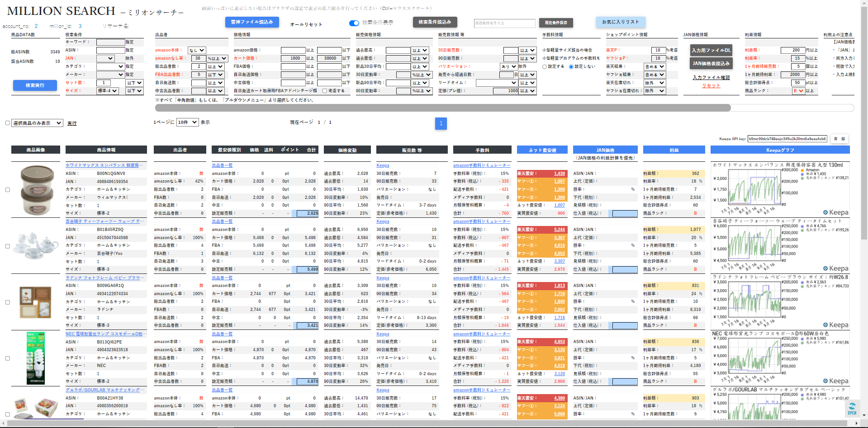Viewport: 868px width, 428px height.
Task: Click the red リセット link
Action: coord(711,86)
